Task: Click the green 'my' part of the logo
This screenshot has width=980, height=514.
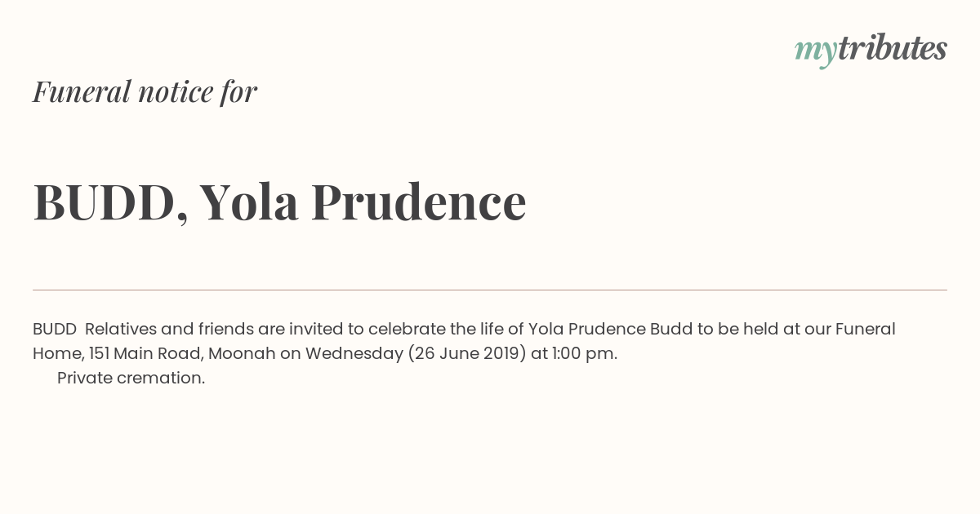Action: tap(816, 51)
